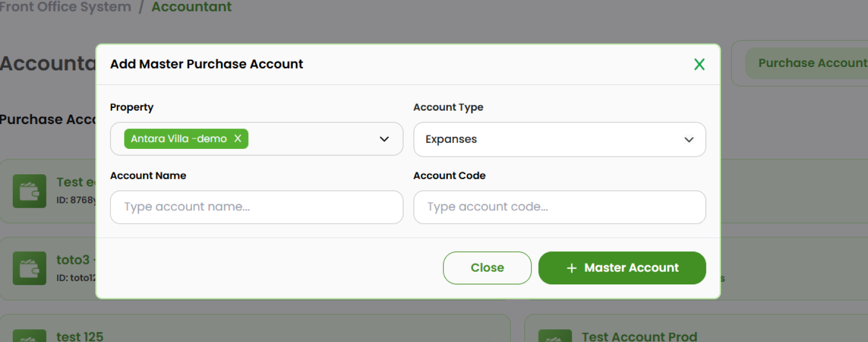The width and height of the screenshot is (868, 342).
Task: Dismiss the dialog via the green X icon
Action: (699, 64)
